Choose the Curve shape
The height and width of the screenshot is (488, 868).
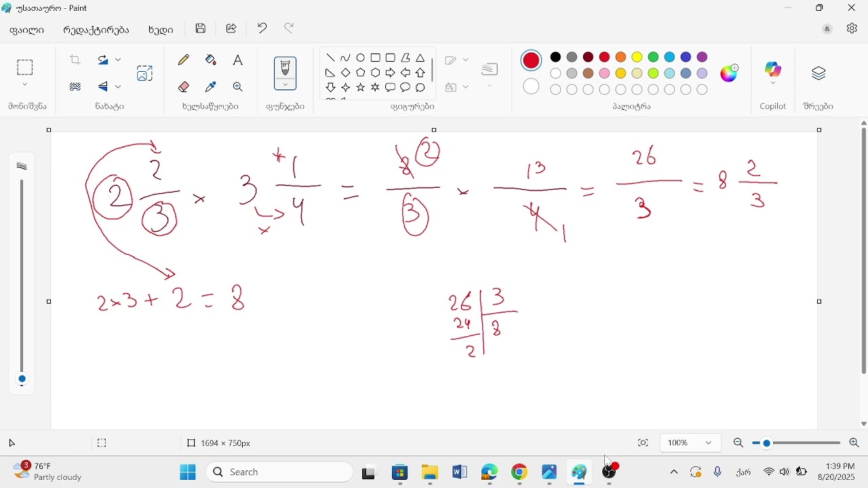click(x=346, y=58)
